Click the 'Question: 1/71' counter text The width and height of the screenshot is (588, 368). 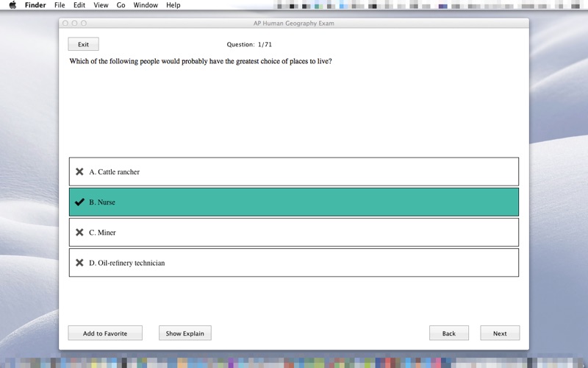pyautogui.click(x=249, y=44)
